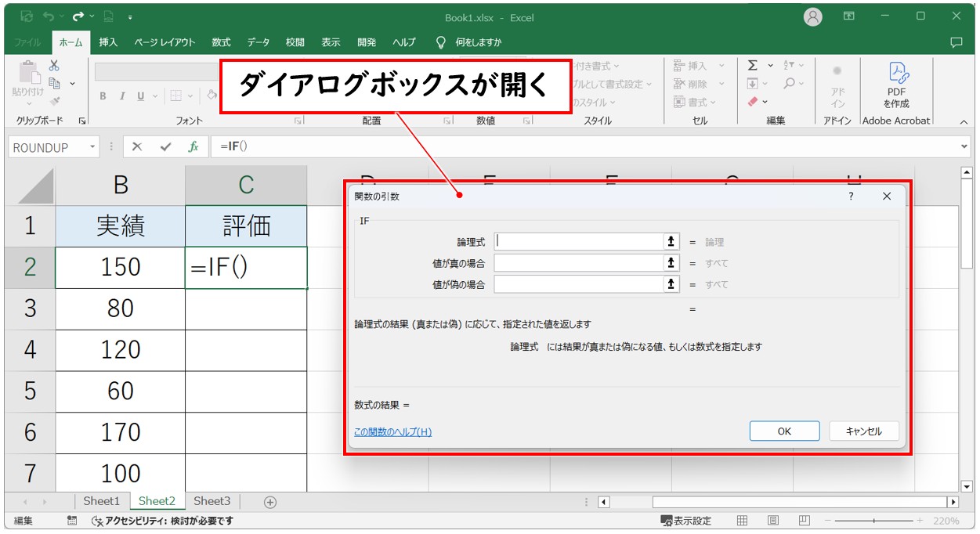Collapse the ribbon chevron
Viewport: 980px width, 534px height.
[964, 122]
